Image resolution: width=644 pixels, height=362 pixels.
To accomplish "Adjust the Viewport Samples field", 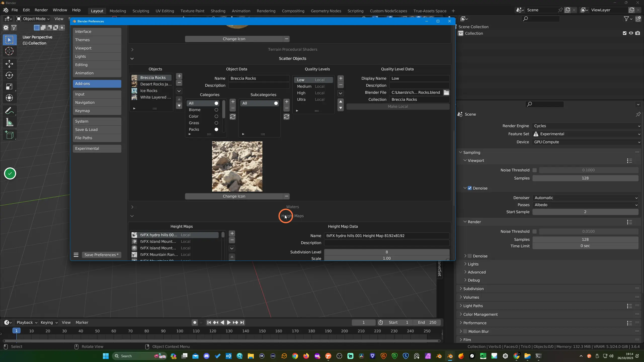I will pos(585,178).
